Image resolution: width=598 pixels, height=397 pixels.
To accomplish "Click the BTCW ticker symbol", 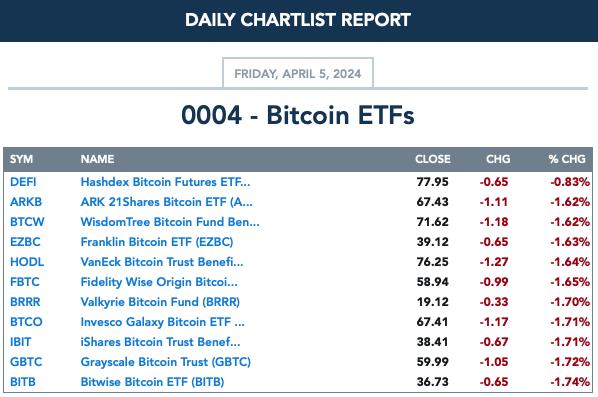I will (27, 222).
